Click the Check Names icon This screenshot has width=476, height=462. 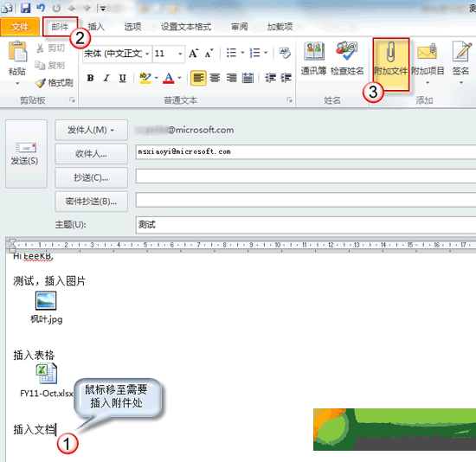click(347, 51)
